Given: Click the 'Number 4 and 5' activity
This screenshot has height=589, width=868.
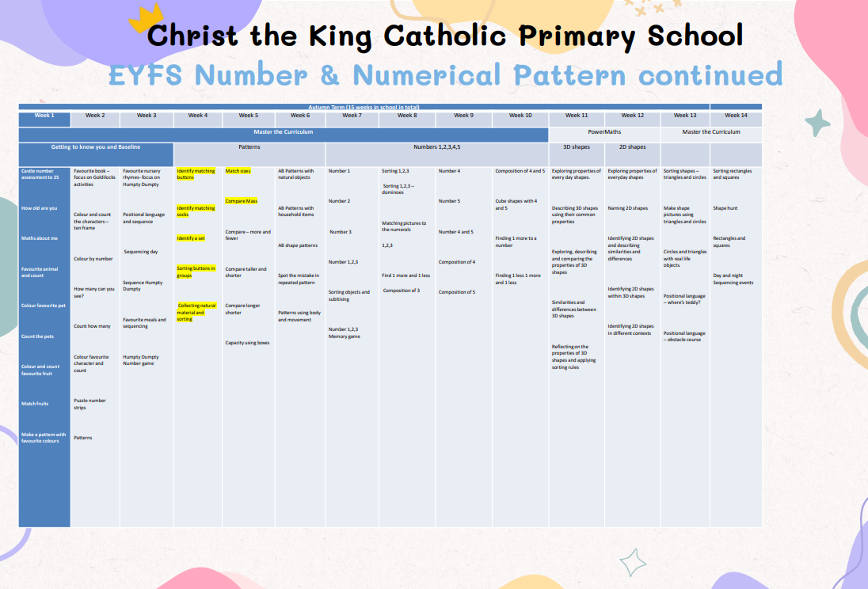Looking at the screenshot, I should (456, 232).
